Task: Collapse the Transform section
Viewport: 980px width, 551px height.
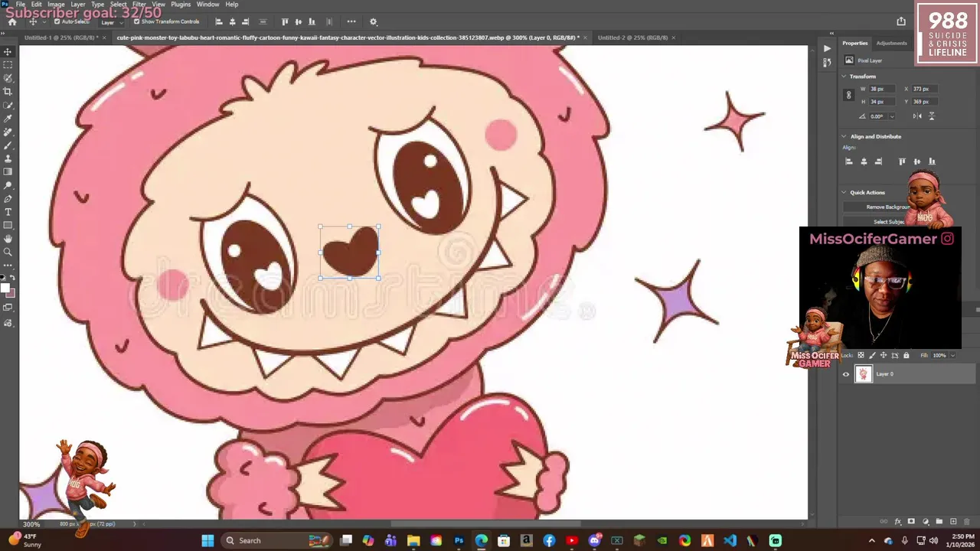Action: pos(844,77)
